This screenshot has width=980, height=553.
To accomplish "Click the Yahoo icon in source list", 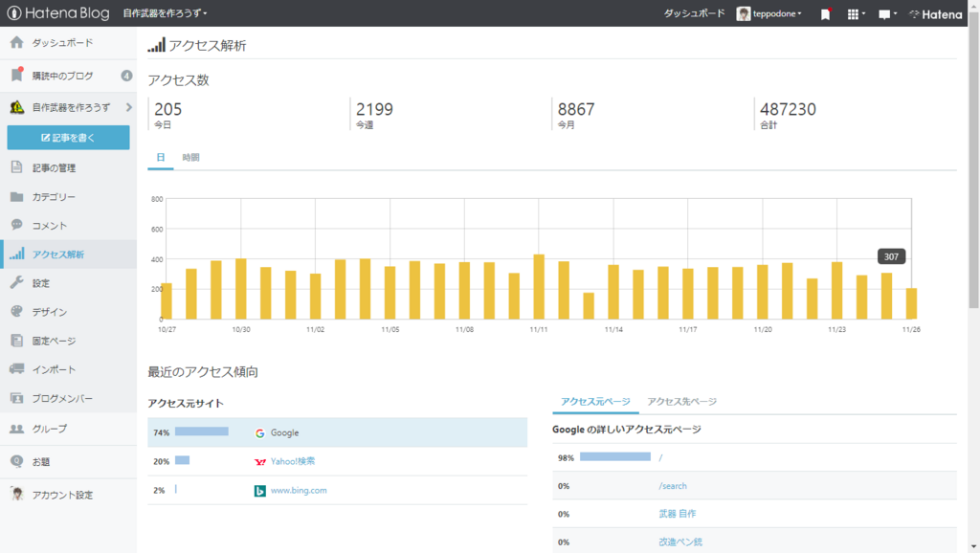I will (x=260, y=462).
